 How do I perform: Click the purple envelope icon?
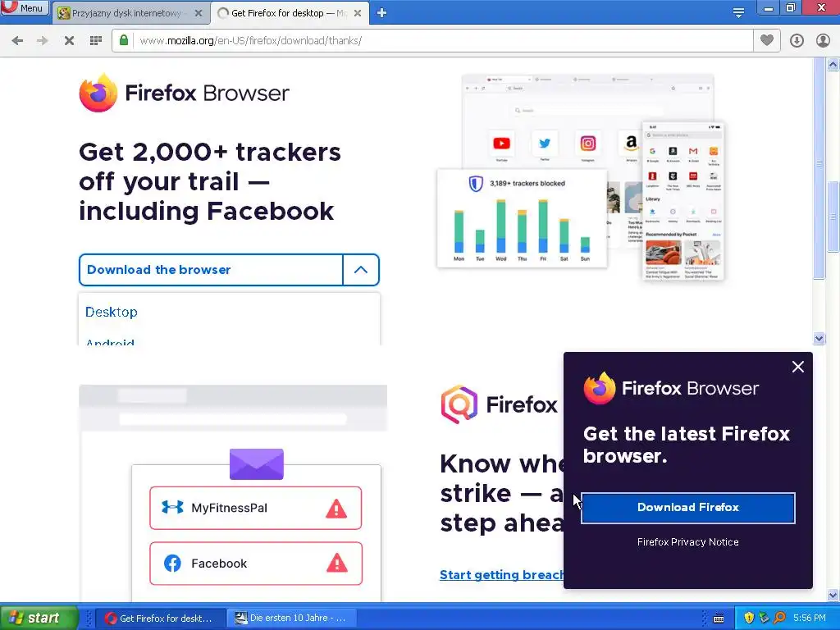coord(257,464)
